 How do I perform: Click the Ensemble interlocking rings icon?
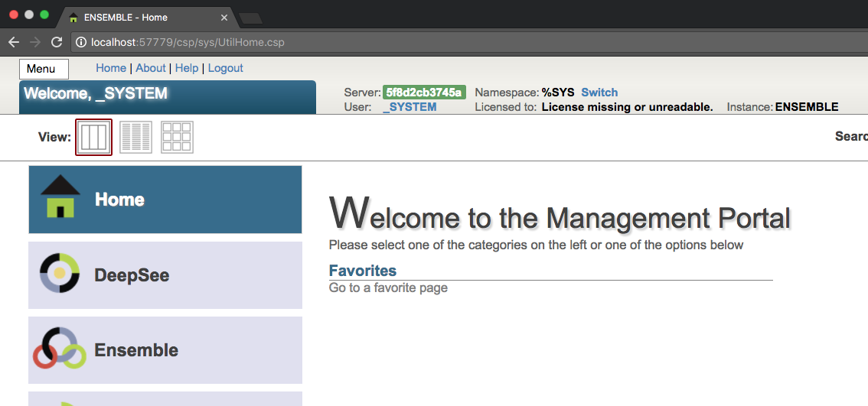click(x=60, y=348)
